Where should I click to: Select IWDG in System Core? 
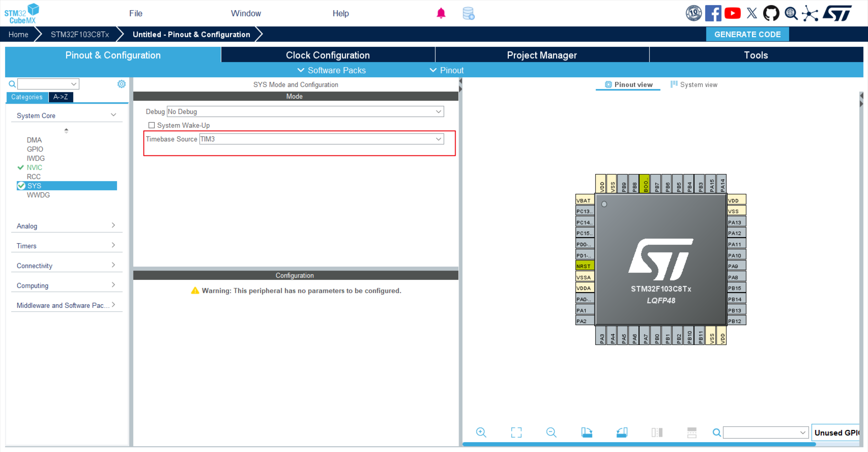click(36, 158)
